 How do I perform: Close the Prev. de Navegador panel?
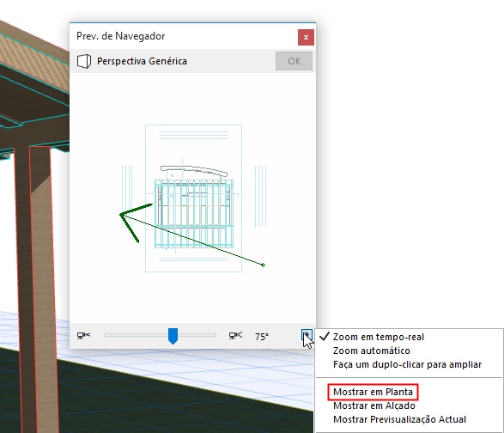coord(306,37)
